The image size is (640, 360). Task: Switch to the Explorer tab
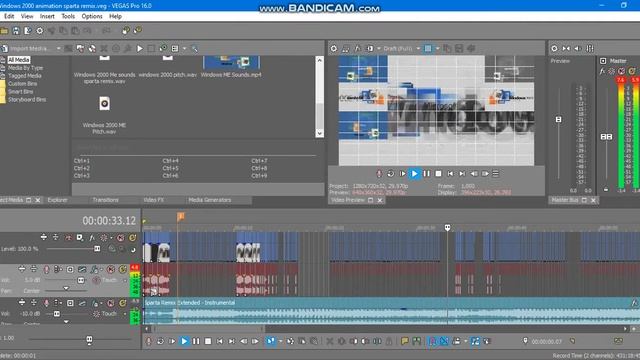point(58,200)
